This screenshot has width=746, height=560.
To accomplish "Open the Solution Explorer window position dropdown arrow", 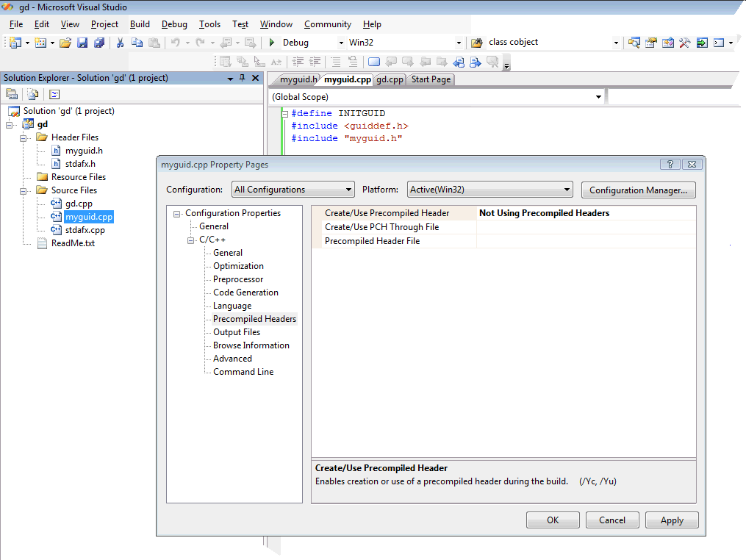I will (230, 79).
